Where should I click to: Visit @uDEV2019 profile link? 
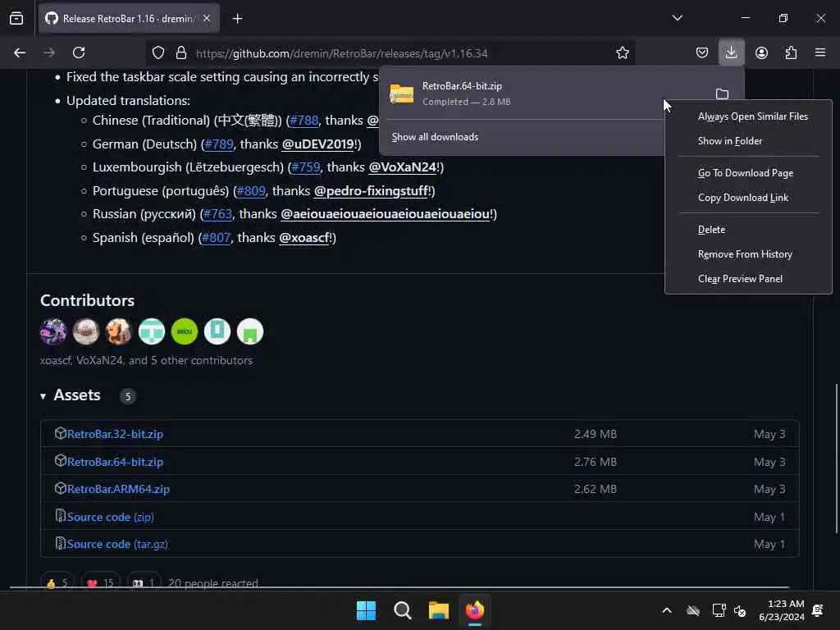pos(318,144)
